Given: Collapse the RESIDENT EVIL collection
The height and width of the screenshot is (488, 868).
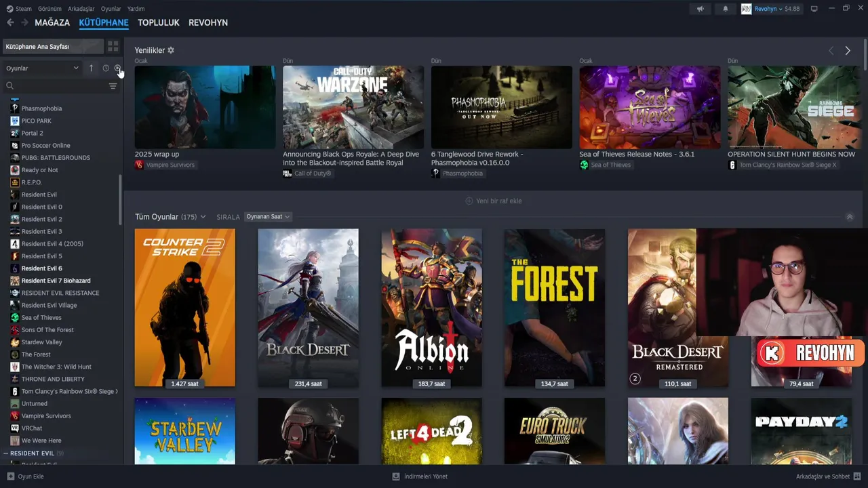Looking at the screenshot, I should coord(6,453).
